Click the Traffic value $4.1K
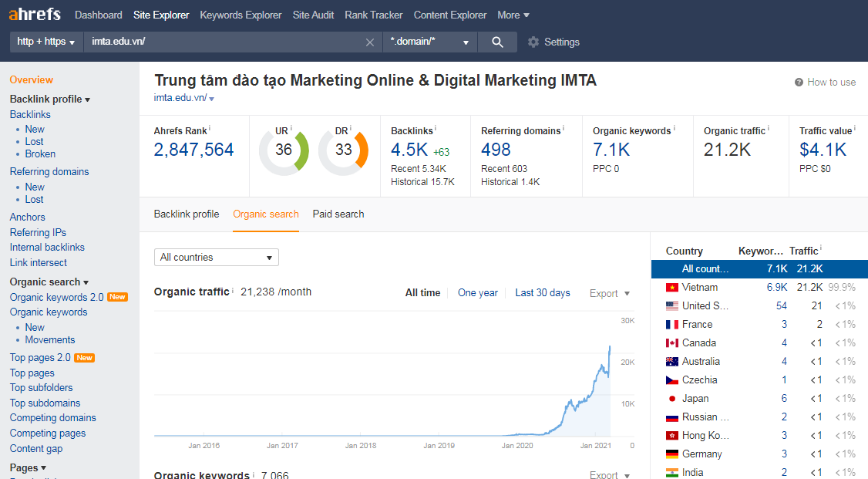The width and height of the screenshot is (868, 479). point(823,150)
